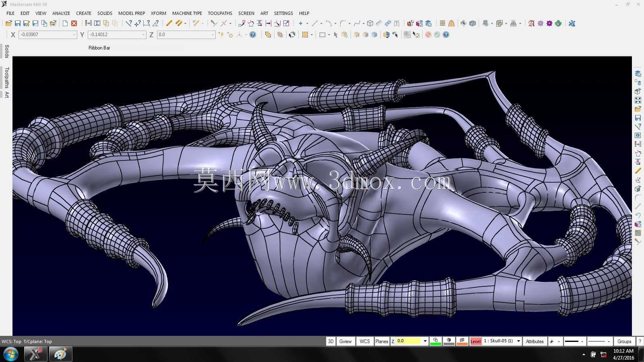Click the yellow Z depth value field
Image resolution: width=644 pixels, height=362 pixels.
click(408, 341)
